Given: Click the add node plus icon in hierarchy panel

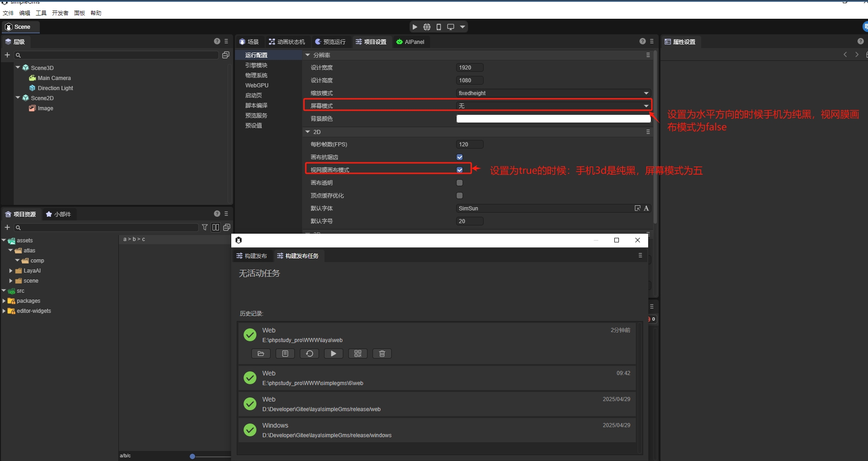Looking at the screenshot, I should click(x=7, y=55).
